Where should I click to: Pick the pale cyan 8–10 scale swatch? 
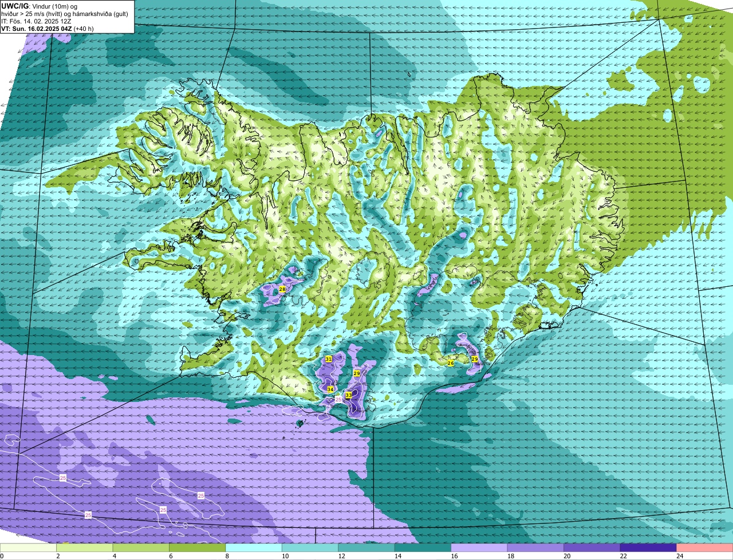254,548
